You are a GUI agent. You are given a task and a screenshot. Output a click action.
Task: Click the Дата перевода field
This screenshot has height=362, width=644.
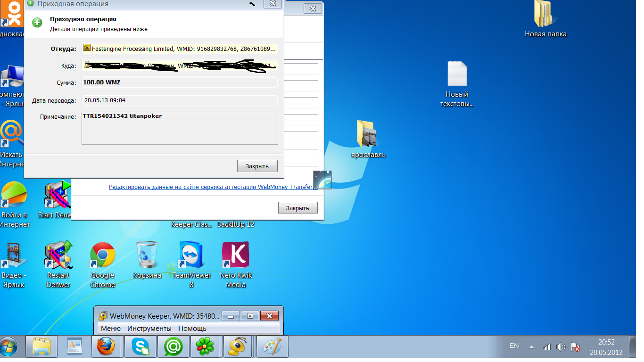click(180, 100)
